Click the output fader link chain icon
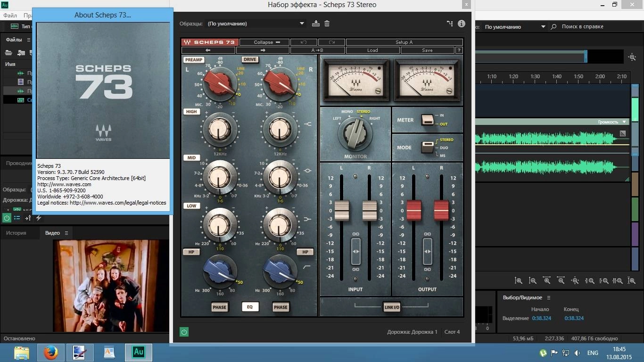 [x=428, y=234]
